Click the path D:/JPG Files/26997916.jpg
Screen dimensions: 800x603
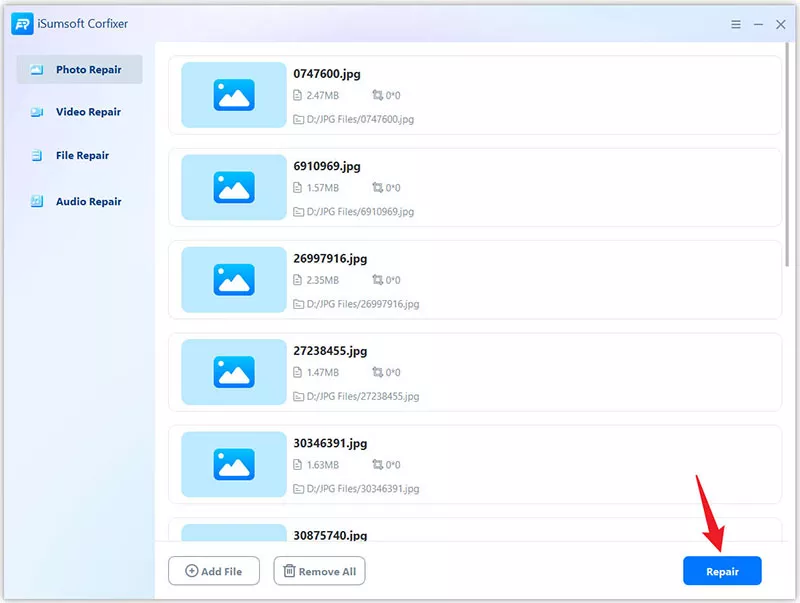click(x=363, y=304)
